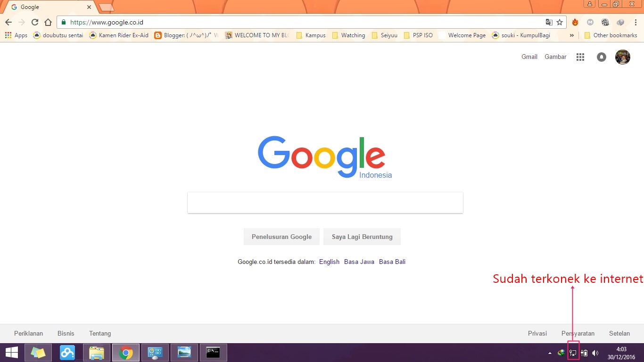
Task: Open the volume speaker tray icon
Action: 595,353
